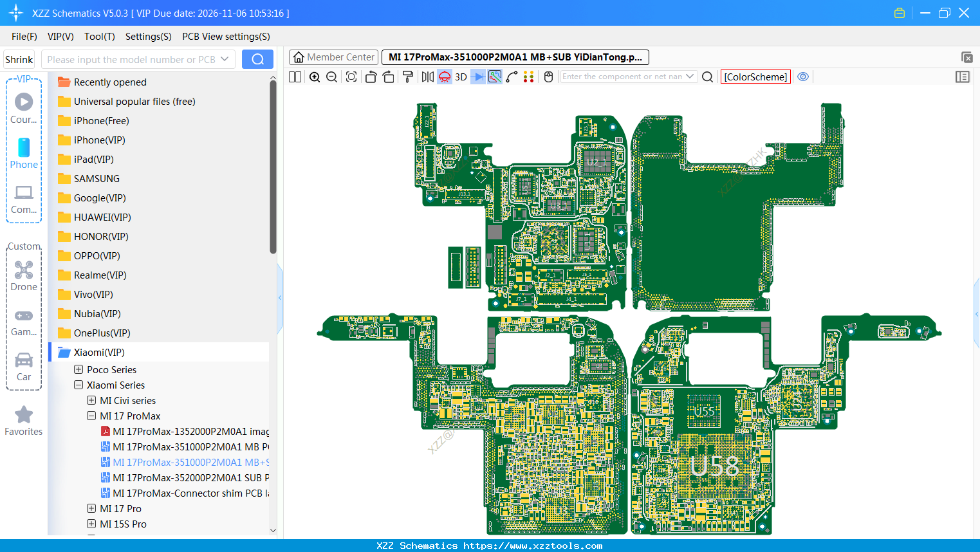Select the Computer category
Image resolution: width=980 pixels, height=552 pixels.
pos(24,199)
